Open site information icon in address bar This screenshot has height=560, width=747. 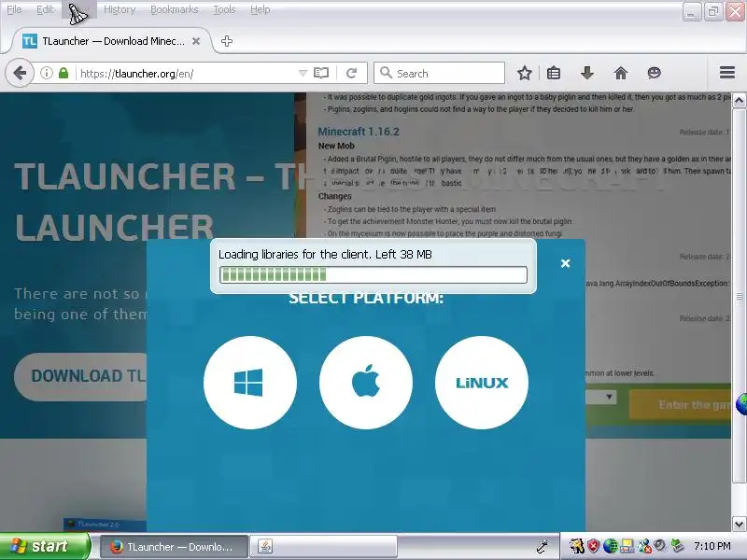46,73
